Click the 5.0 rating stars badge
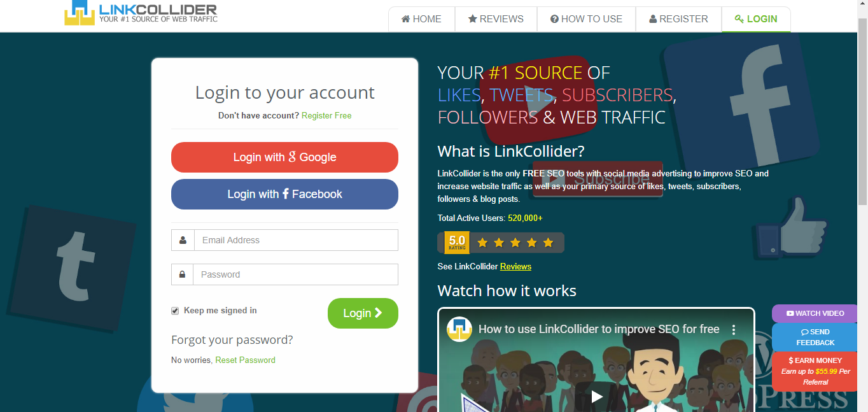Image resolution: width=868 pixels, height=412 pixels. (x=501, y=242)
